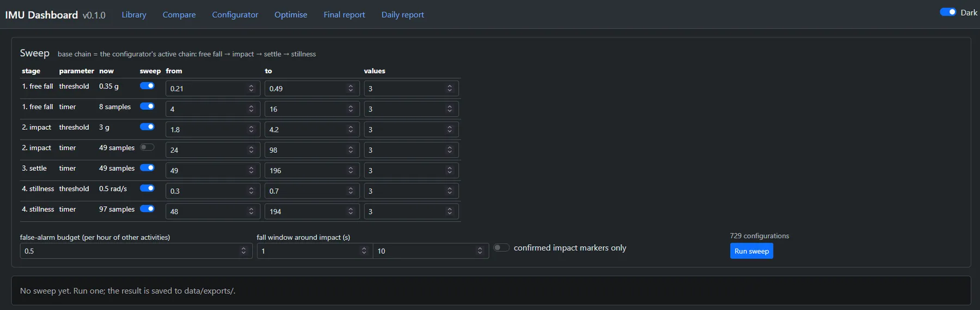Screen dimensions: 980x310
Task: Open the Final report page
Action: [344, 15]
